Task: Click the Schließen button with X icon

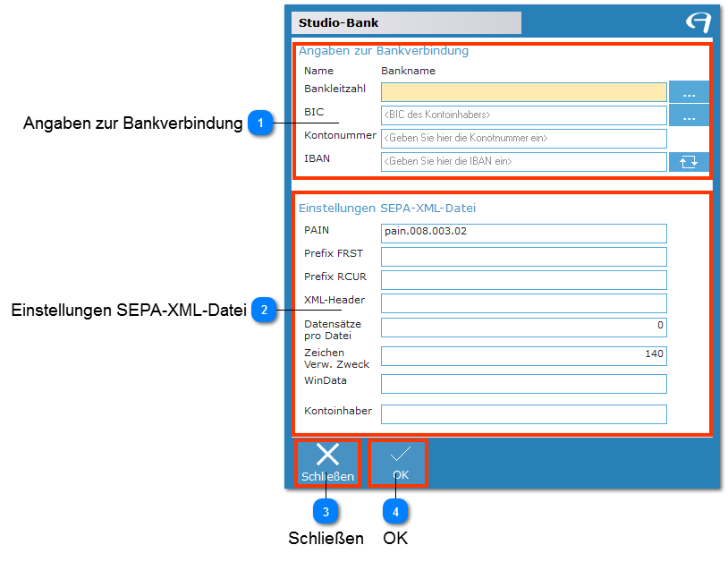Action: click(x=328, y=463)
